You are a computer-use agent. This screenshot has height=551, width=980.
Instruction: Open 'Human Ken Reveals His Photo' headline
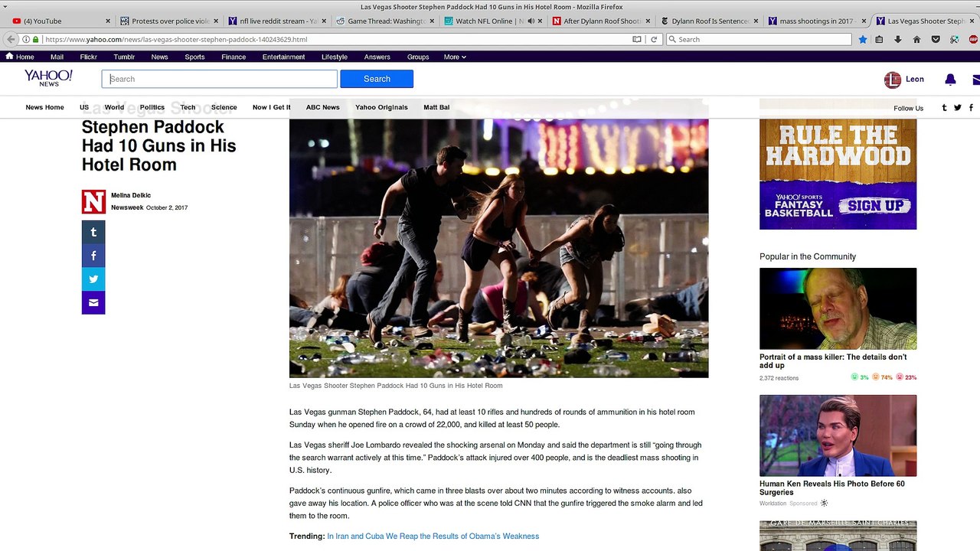click(832, 487)
